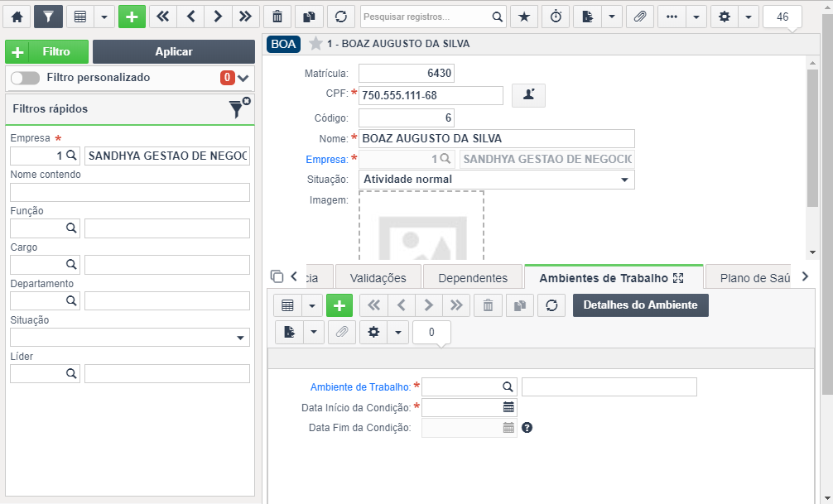Open export dropdown arrow in main toolbar

612,17
